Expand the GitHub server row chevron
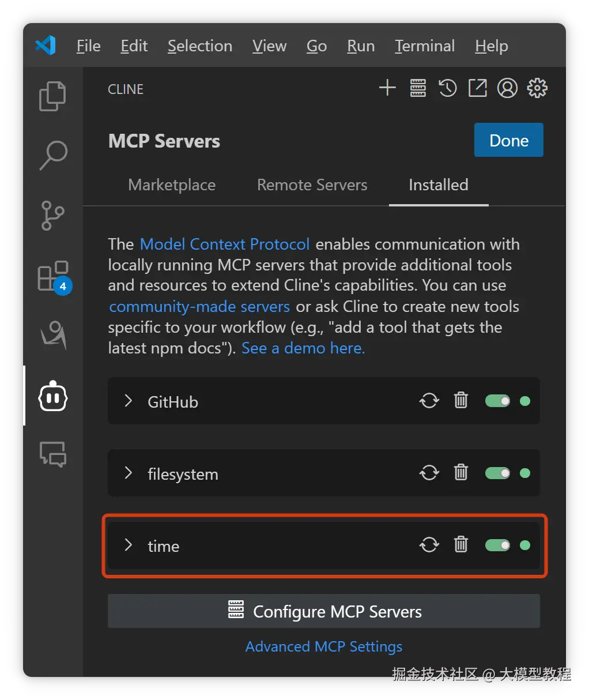Image resolution: width=589 pixels, height=700 pixels. coord(129,401)
